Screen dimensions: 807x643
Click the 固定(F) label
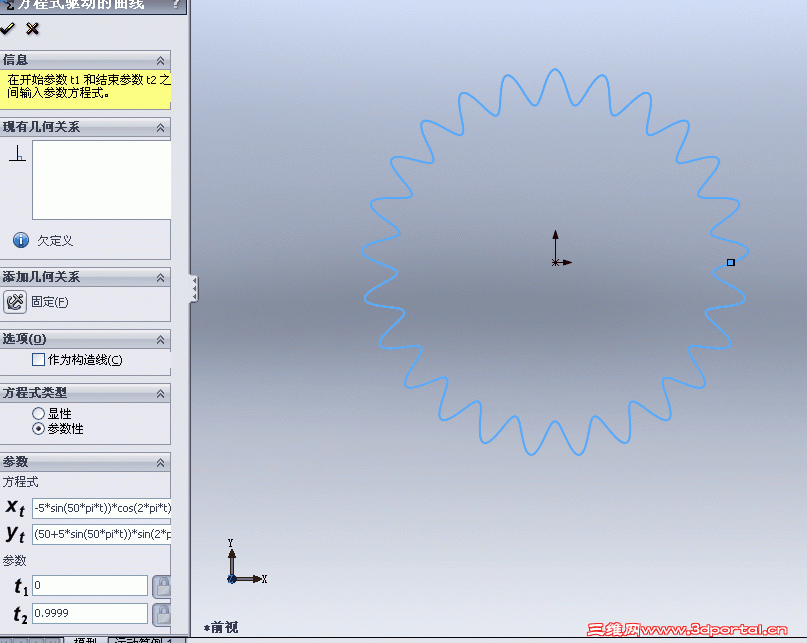point(49,302)
